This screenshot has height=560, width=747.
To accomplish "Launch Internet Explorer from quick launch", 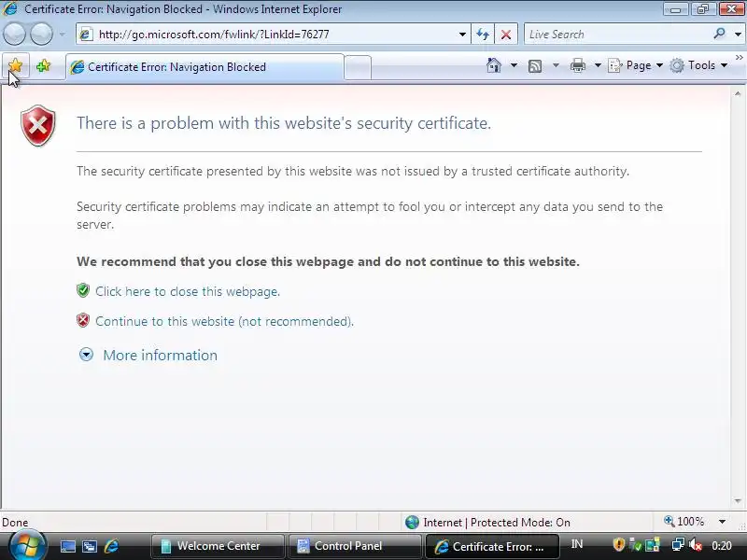I will tap(112, 546).
